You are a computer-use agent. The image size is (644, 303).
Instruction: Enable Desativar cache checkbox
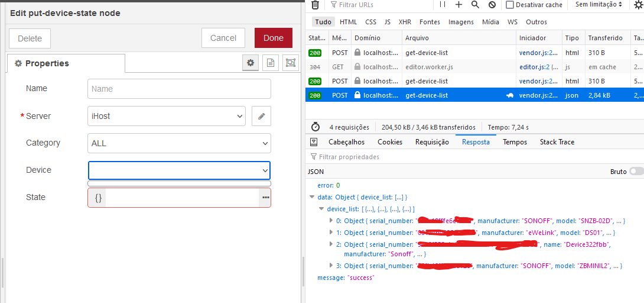click(510, 5)
